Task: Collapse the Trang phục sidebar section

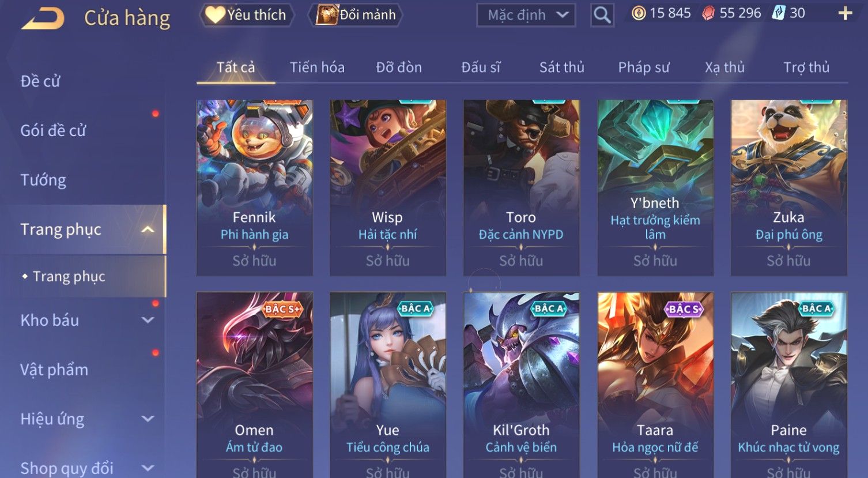Action: pos(148,229)
